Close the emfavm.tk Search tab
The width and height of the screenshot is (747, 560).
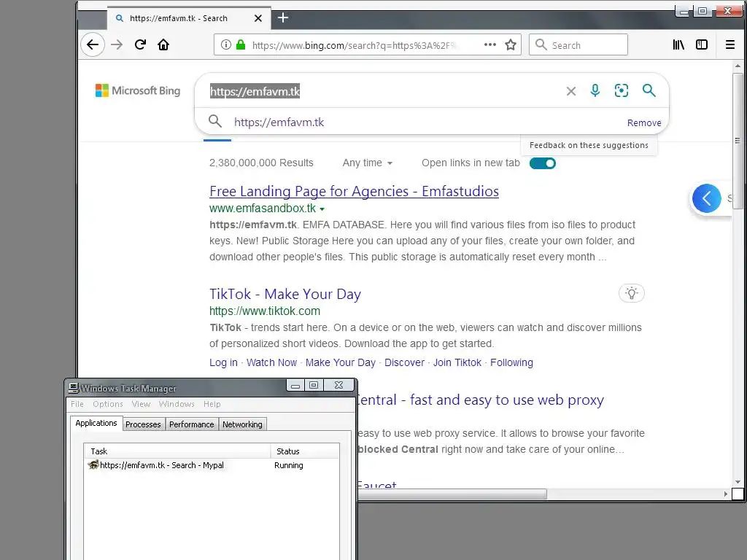click(x=258, y=18)
